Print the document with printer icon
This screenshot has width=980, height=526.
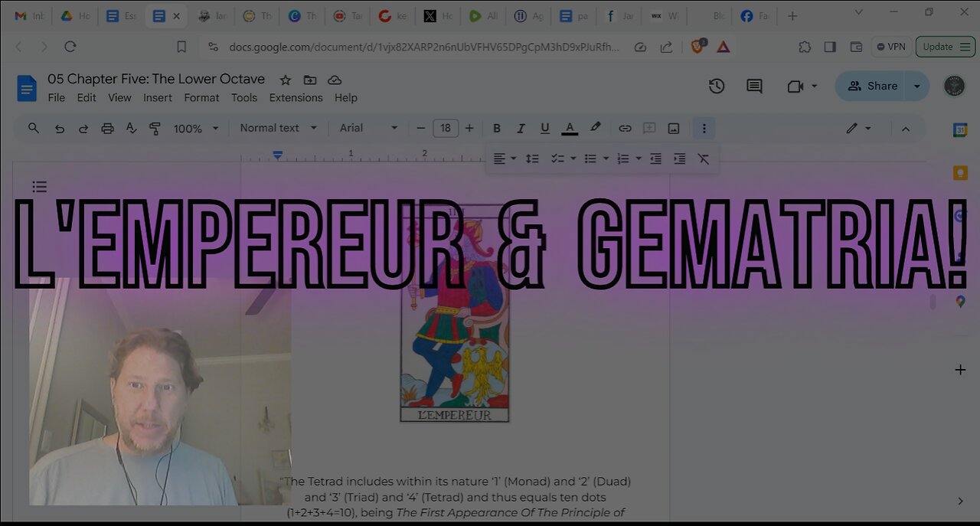[x=107, y=129]
